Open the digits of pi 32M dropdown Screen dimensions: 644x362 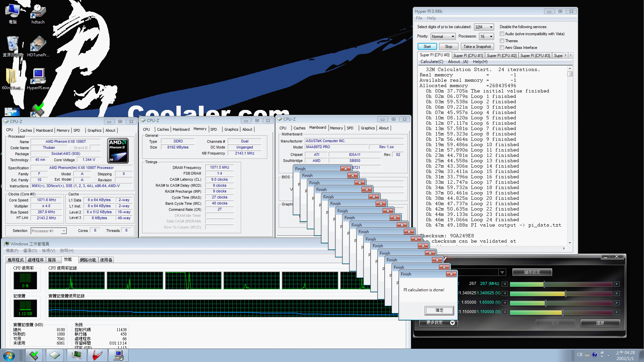pyautogui.click(x=484, y=27)
